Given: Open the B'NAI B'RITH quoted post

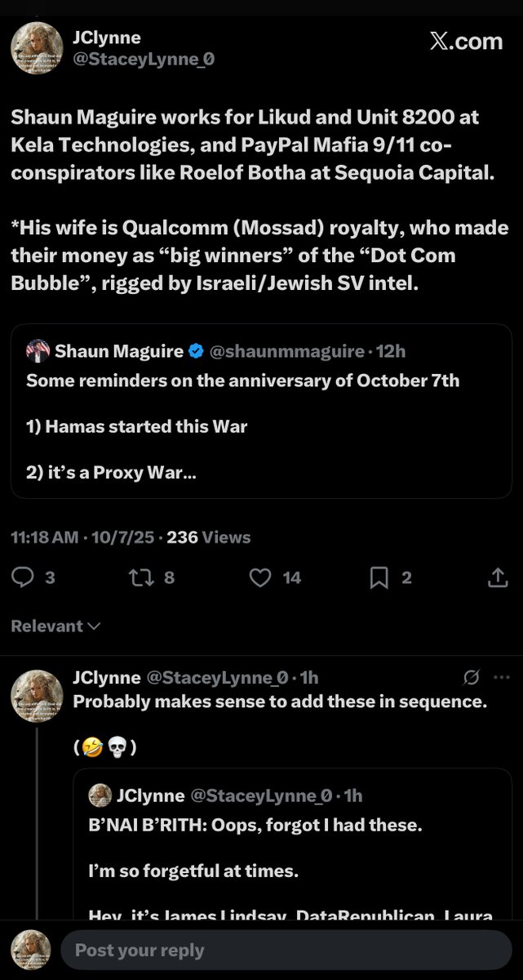Looking at the screenshot, I should 291,849.
